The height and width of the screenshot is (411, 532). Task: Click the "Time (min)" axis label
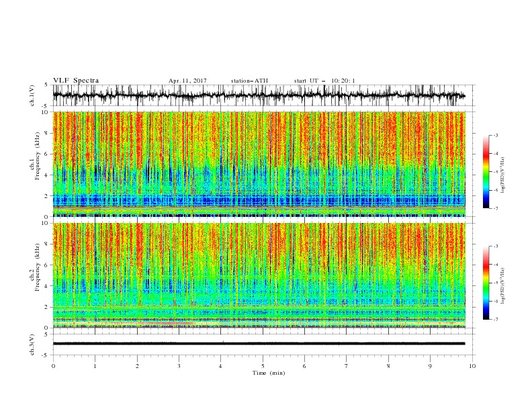tap(269, 373)
